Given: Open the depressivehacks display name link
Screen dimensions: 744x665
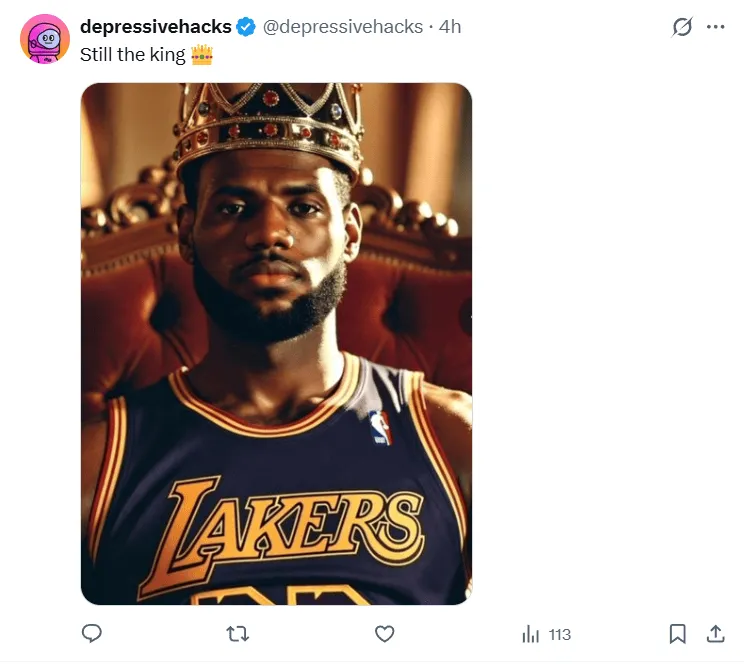Looking at the screenshot, I should pos(155,27).
